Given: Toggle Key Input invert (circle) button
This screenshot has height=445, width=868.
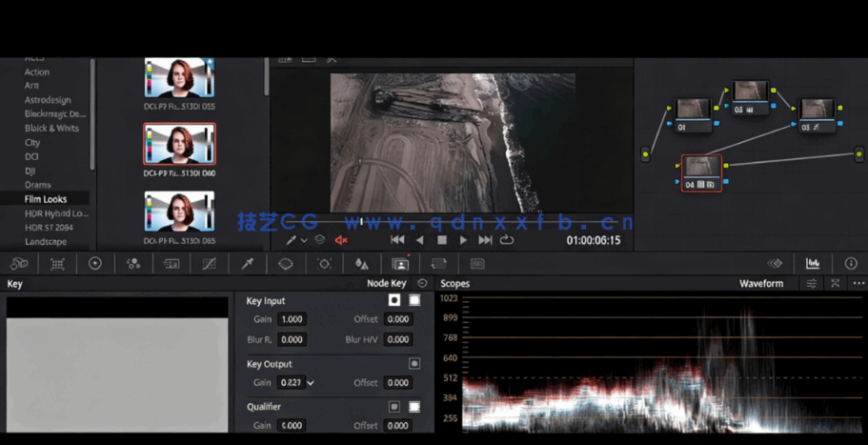Looking at the screenshot, I should pyautogui.click(x=394, y=300).
